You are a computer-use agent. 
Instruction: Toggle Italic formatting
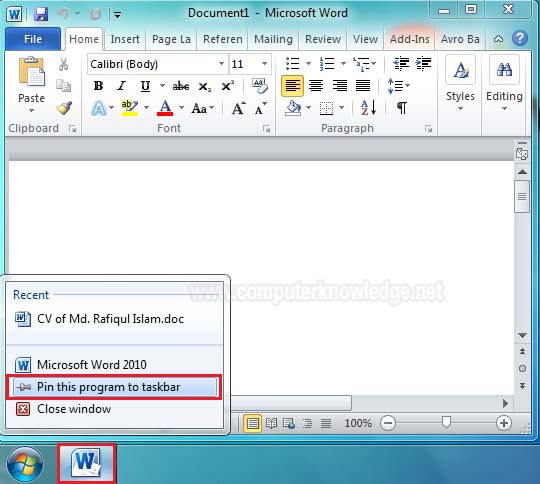[x=121, y=86]
